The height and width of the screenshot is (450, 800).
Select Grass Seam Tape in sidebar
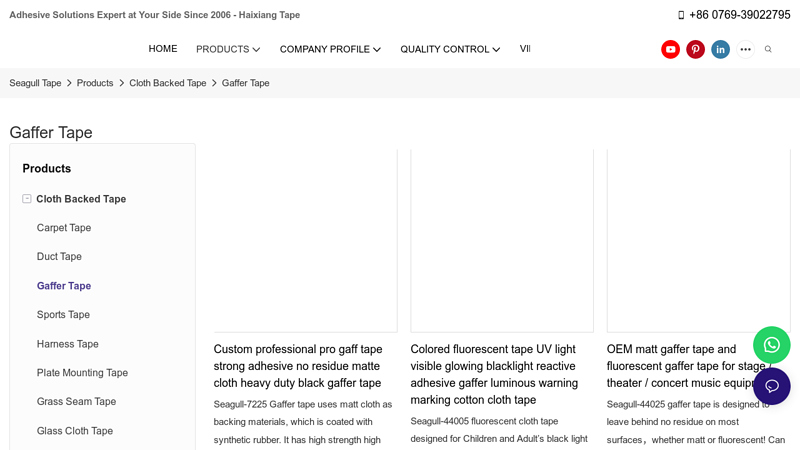tap(76, 402)
